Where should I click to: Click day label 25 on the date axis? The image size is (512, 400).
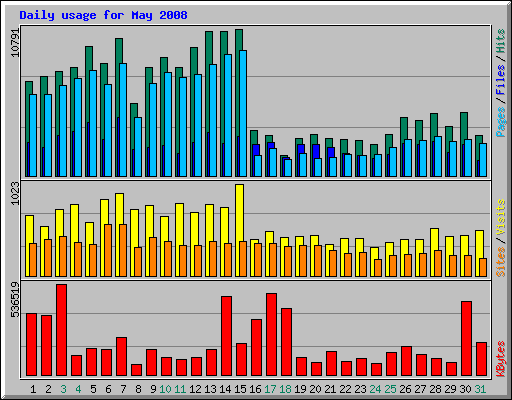click(x=390, y=389)
